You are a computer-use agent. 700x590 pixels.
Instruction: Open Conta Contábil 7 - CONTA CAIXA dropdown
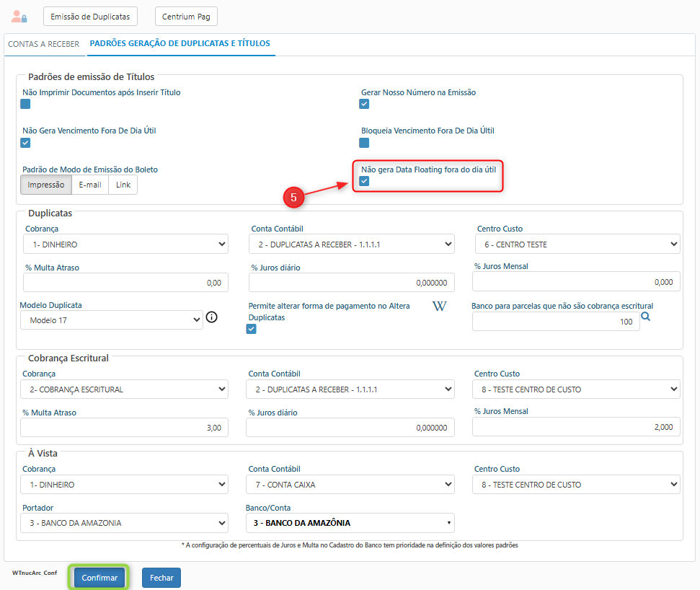point(350,485)
